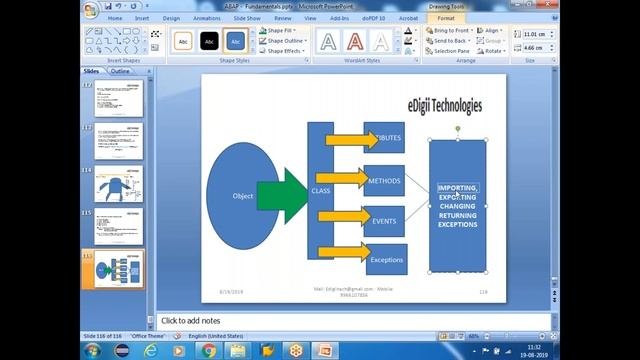
Task: Click the spell check status icon
Action: coord(177,336)
